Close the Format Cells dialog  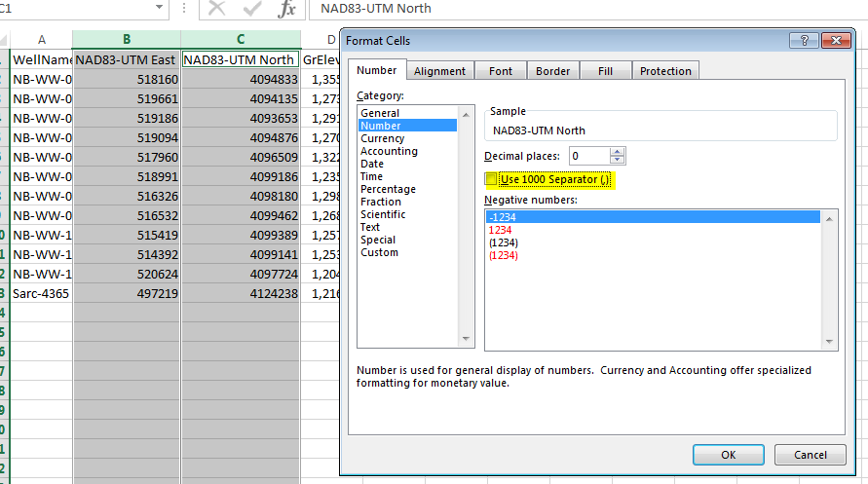click(838, 41)
